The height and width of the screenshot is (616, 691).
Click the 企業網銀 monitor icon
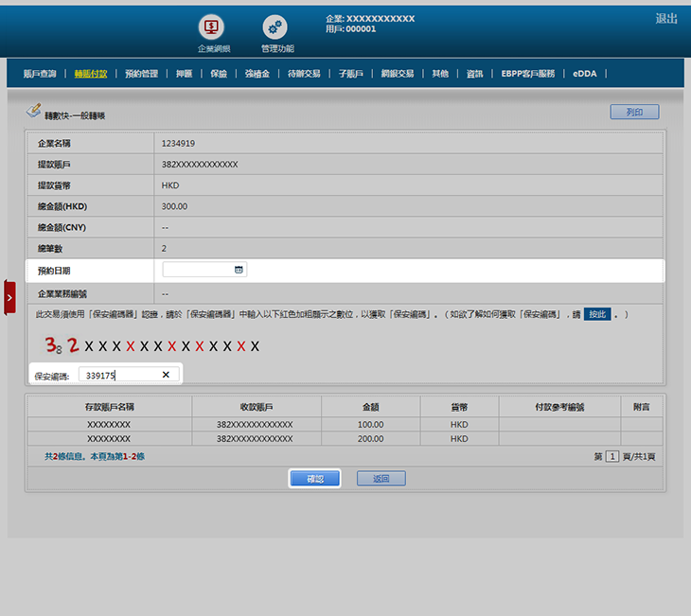click(210, 27)
